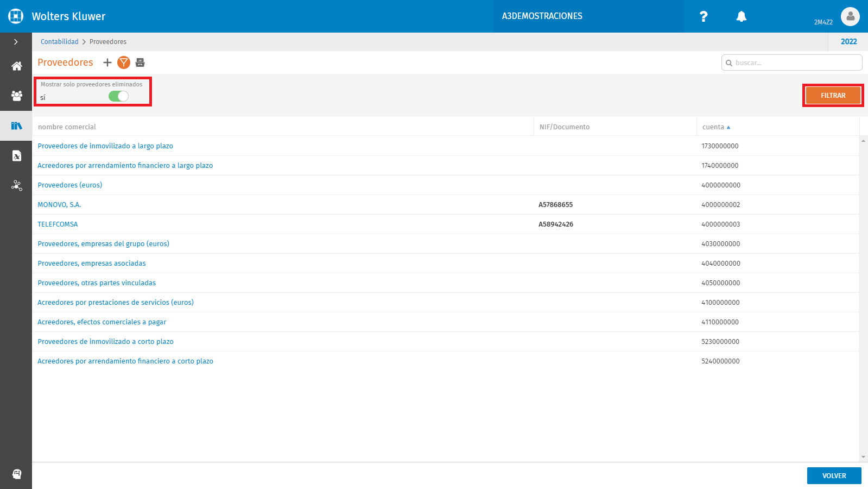Open 'Acreedores por arrendamiento financiero a largo plazo'
The image size is (868, 489).
pyautogui.click(x=125, y=166)
